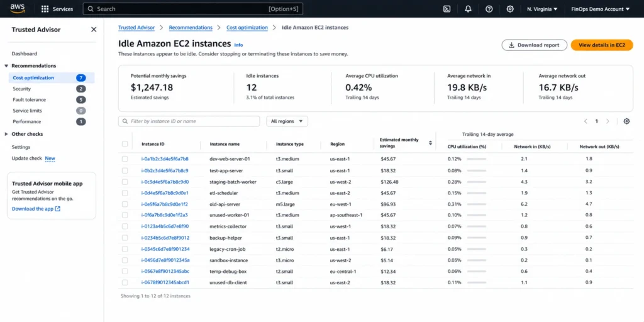Click the Service limits count badge 0
This screenshot has height=322, width=644.
point(81,111)
